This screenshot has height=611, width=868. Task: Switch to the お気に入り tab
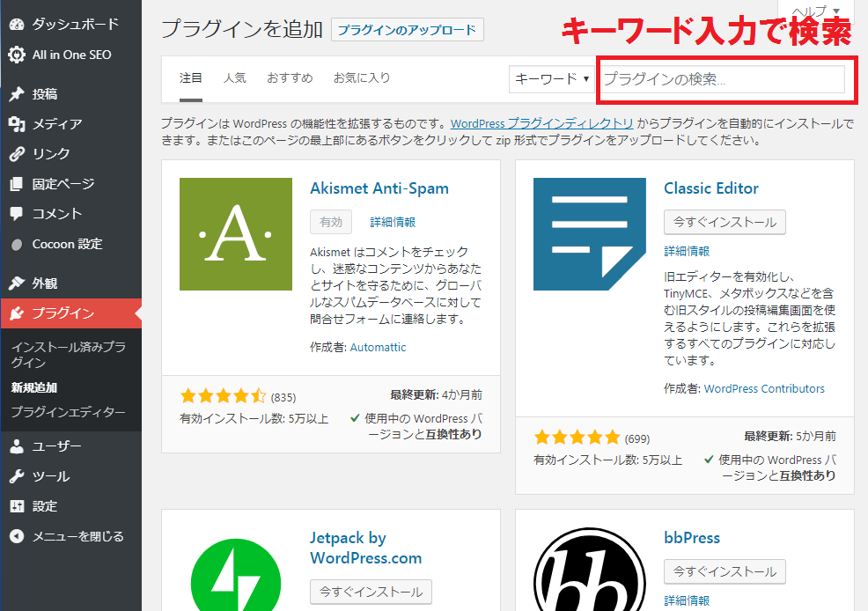point(362,78)
